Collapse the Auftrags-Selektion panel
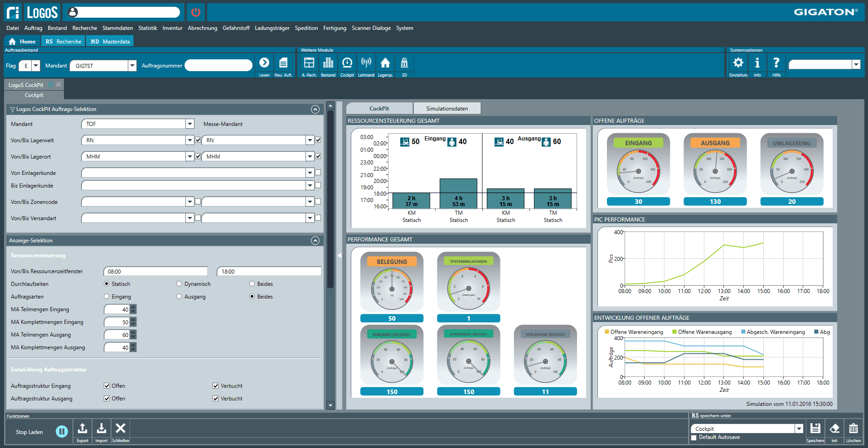The image size is (868, 448). coord(315,109)
